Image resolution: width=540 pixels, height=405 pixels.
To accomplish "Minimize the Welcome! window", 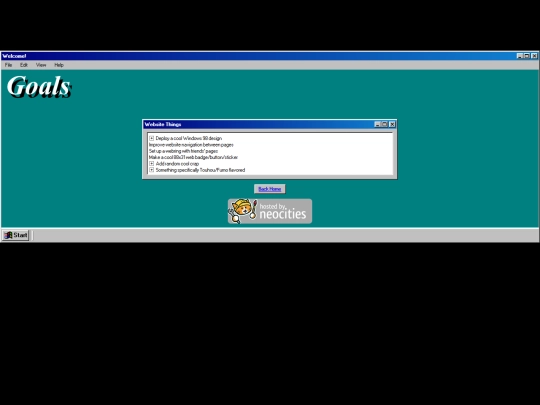I will pyautogui.click(x=520, y=56).
